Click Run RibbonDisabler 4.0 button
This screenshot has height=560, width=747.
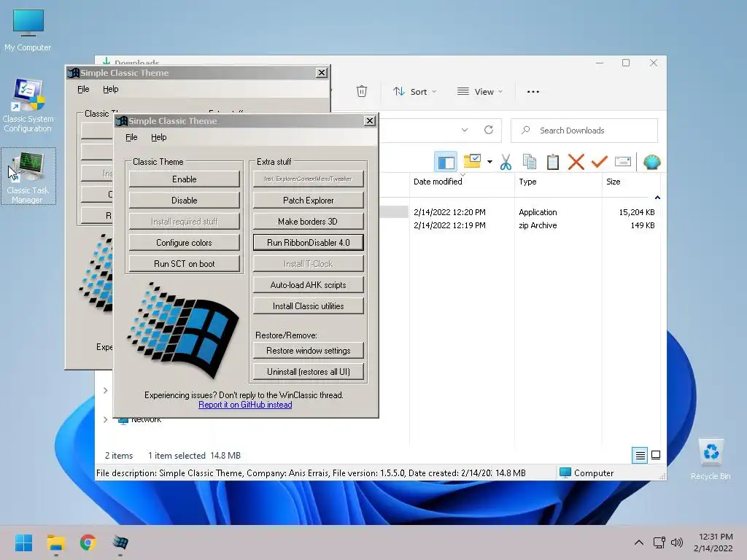pyautogui.click(x=309, y=242)
